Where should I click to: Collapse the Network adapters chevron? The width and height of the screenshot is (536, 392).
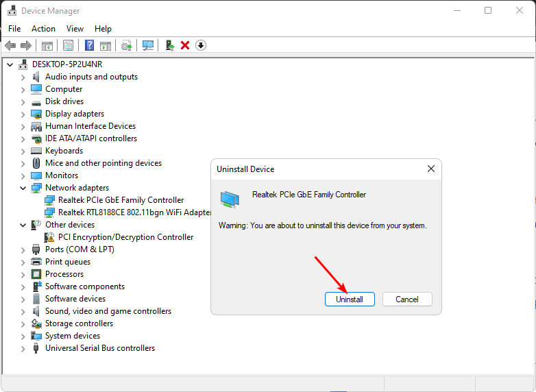pyautogui.click(x=23, y=188)
